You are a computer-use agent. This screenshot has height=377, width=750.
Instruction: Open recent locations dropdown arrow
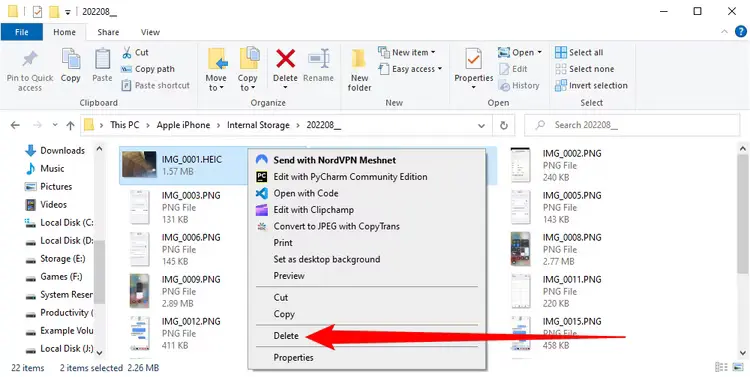pyautogui.click(x=55, y=125)
